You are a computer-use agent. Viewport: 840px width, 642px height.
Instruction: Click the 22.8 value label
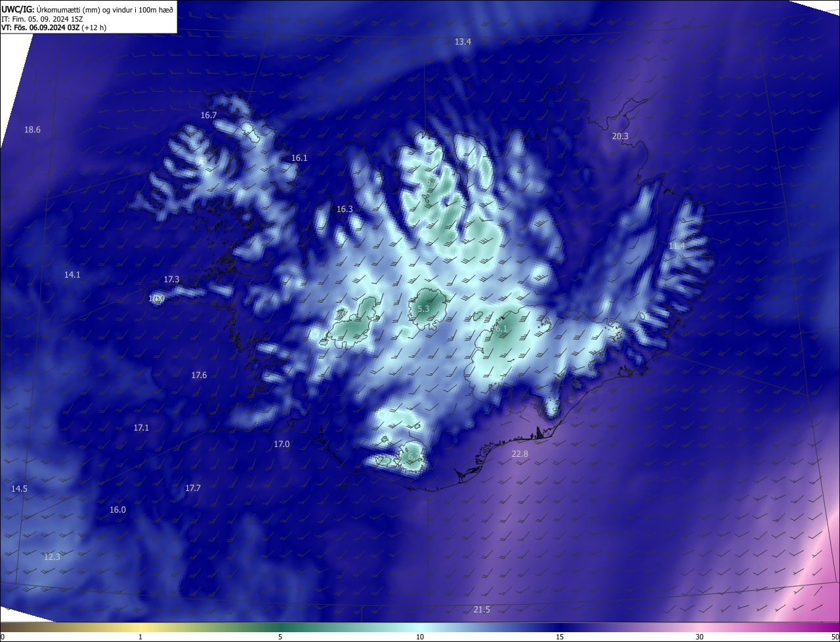[520, 454]
